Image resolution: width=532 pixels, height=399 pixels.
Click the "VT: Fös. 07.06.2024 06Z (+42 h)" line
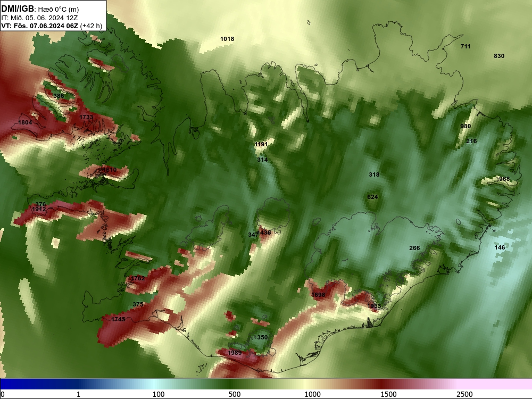pyautogui.click(x=52, y=26)
